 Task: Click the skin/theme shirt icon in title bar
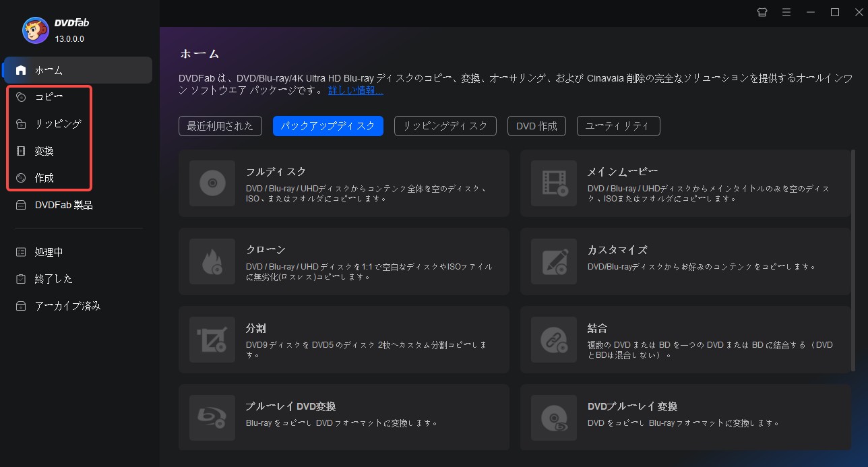click(762, 12)
